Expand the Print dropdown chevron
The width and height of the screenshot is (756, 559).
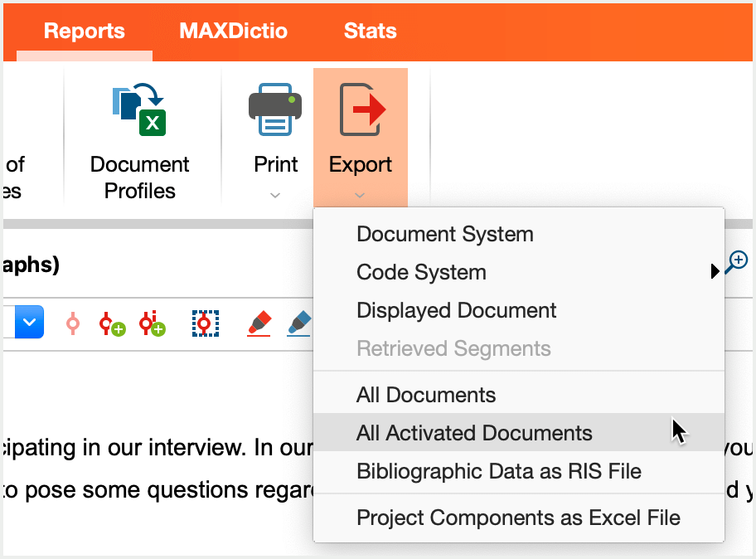coord(275,196)
